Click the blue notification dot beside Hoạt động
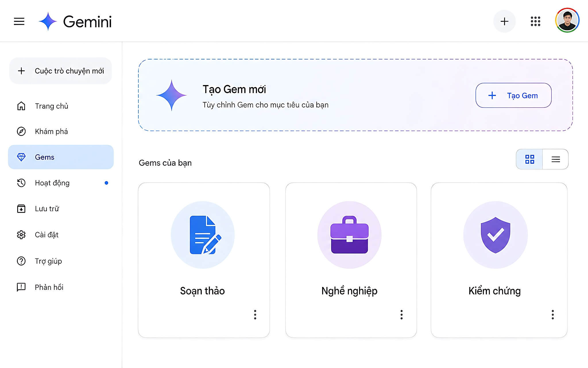This screenshot has height=368, width=588. point(106,183)
